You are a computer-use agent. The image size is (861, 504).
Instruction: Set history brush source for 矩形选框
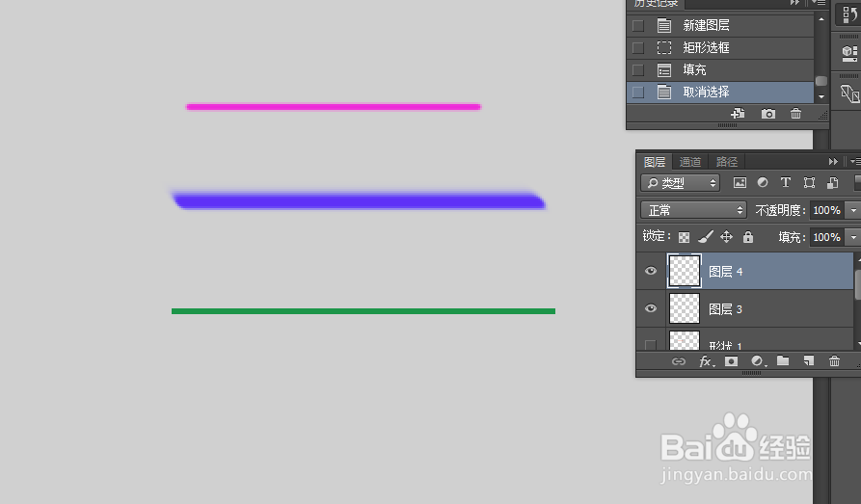(x=638, y=48)
